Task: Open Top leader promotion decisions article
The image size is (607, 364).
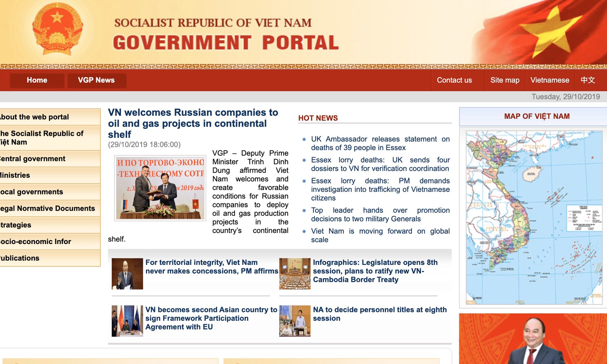Action: (380, 214)
